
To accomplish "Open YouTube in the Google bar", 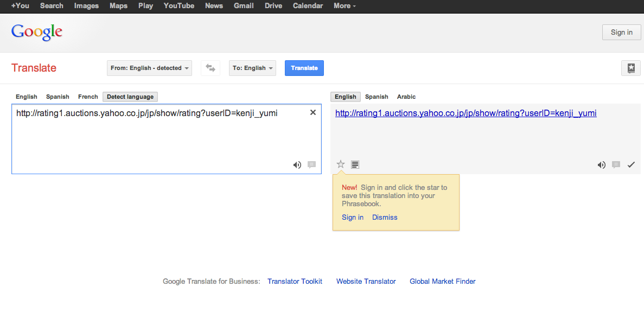I will pos(178,6).
